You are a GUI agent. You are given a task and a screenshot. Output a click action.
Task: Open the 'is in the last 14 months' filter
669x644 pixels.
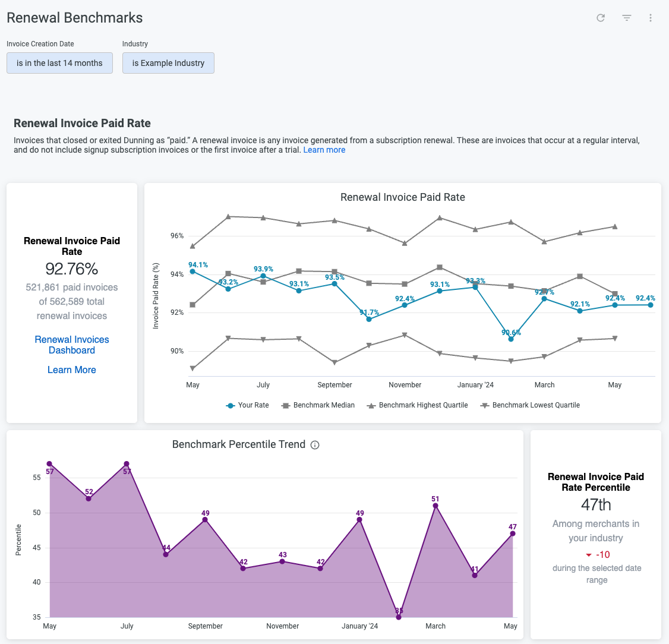tap(60, 63)
